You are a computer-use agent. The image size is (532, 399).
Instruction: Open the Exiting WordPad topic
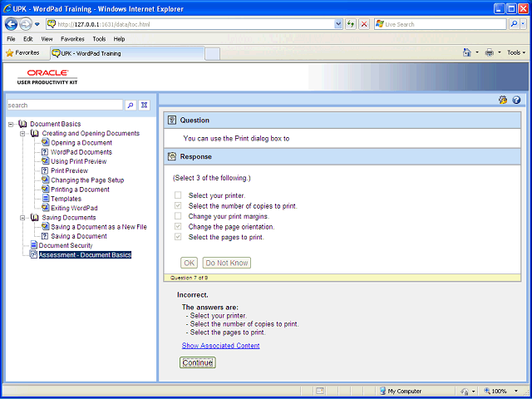tap(74, 208)
